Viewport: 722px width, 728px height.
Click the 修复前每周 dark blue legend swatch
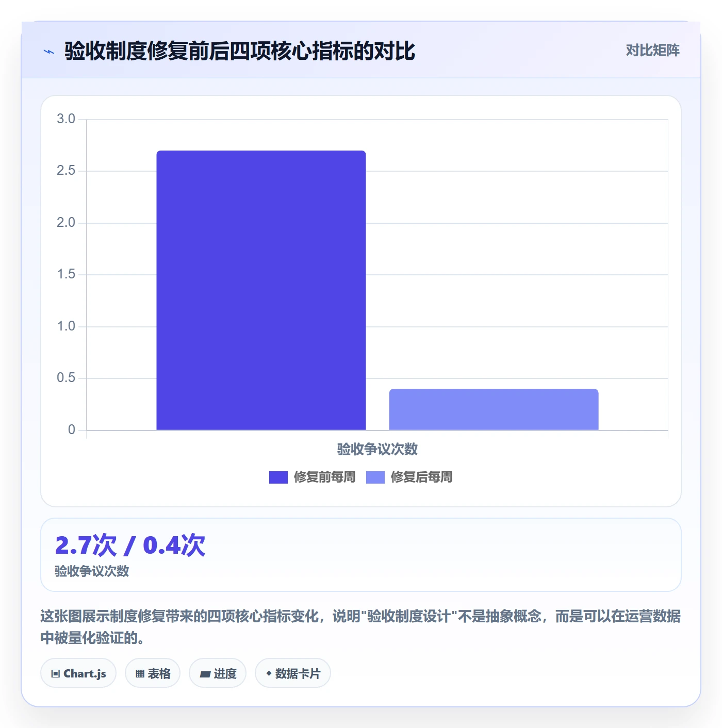point(278,477)
